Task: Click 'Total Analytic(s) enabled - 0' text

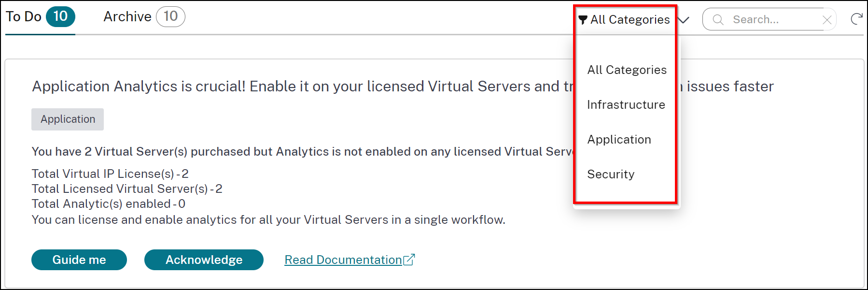Action: tap(109, 204)
